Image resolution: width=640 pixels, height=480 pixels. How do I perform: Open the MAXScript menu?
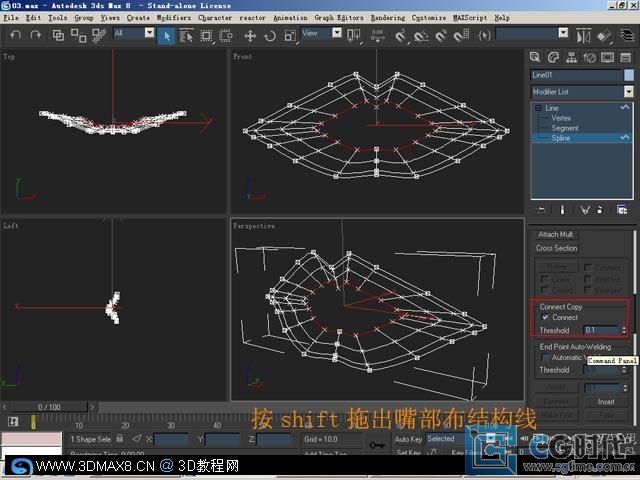470,18
